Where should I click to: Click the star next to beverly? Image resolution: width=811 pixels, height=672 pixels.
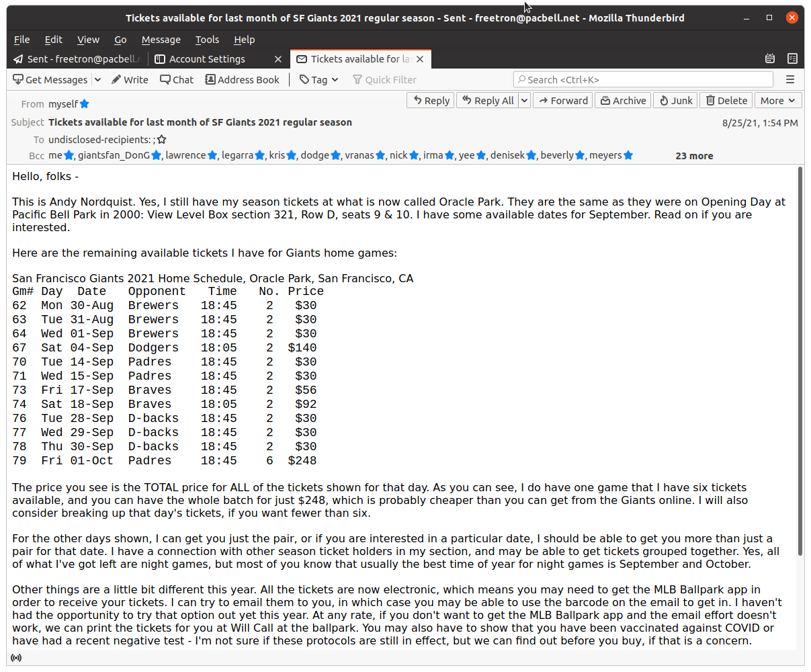pos(580,155)
